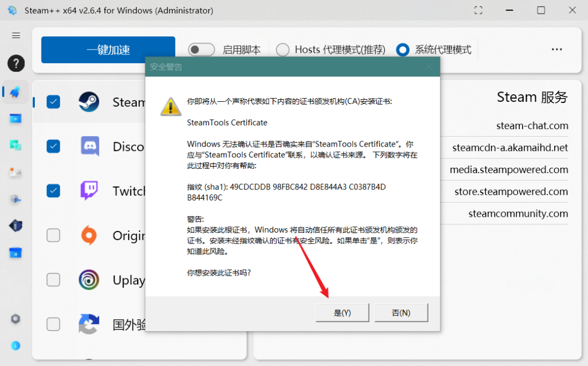588x366 pixels.
Task: Click the Twitch logo icon
Action: (x=89, y=191)
